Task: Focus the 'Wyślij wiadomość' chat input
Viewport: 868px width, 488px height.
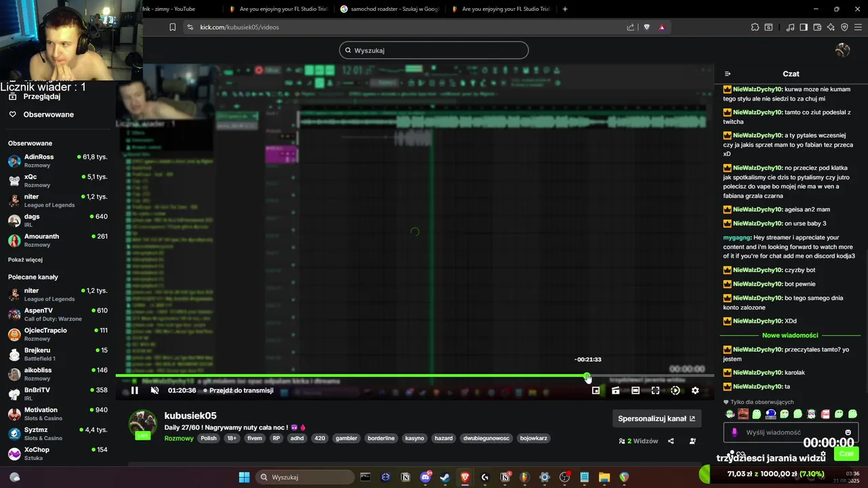Action: (791, 432)
